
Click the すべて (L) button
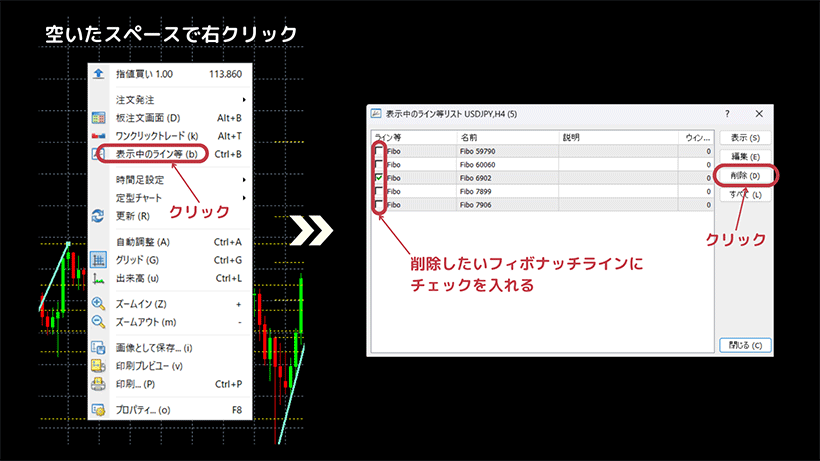[745, 194]
